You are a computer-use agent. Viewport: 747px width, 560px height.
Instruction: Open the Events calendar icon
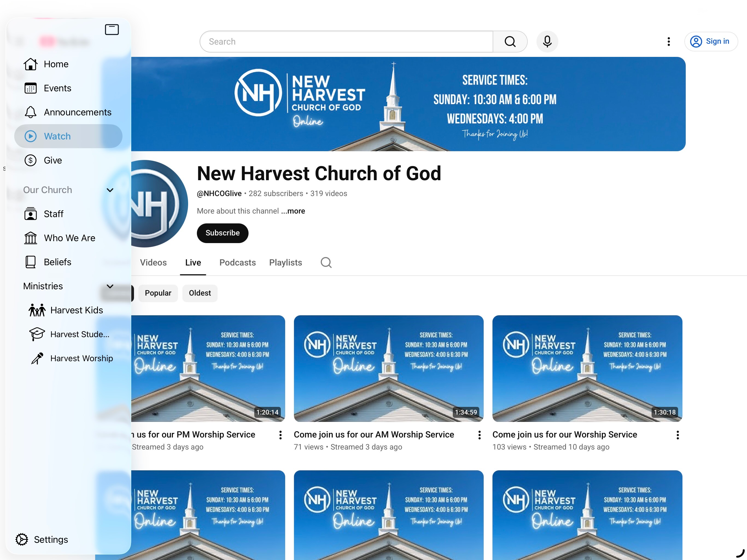tap(30, 88)
